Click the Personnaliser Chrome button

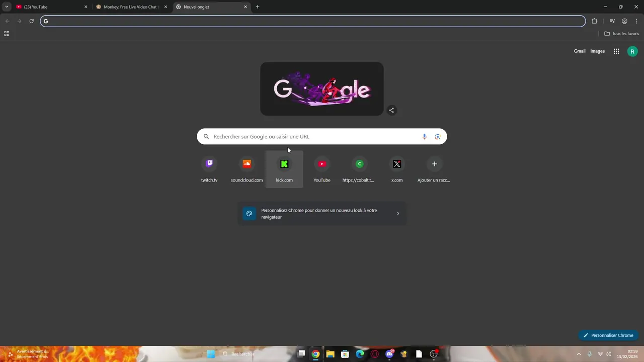click(x=608, y=335)
